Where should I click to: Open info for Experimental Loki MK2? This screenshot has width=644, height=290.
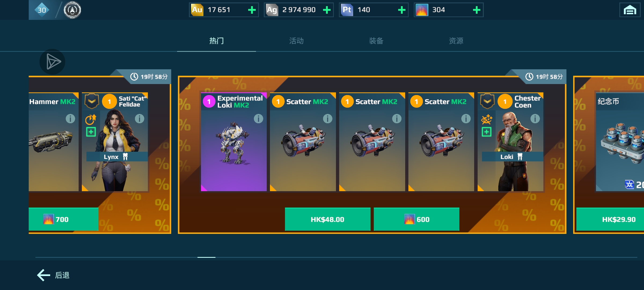tap(258, 119)
